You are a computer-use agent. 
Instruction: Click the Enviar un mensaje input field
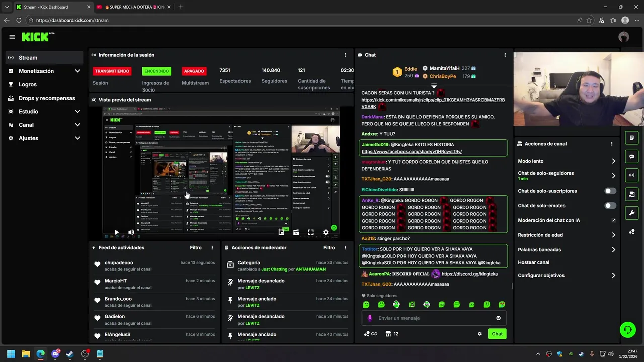tap(434, 318)
